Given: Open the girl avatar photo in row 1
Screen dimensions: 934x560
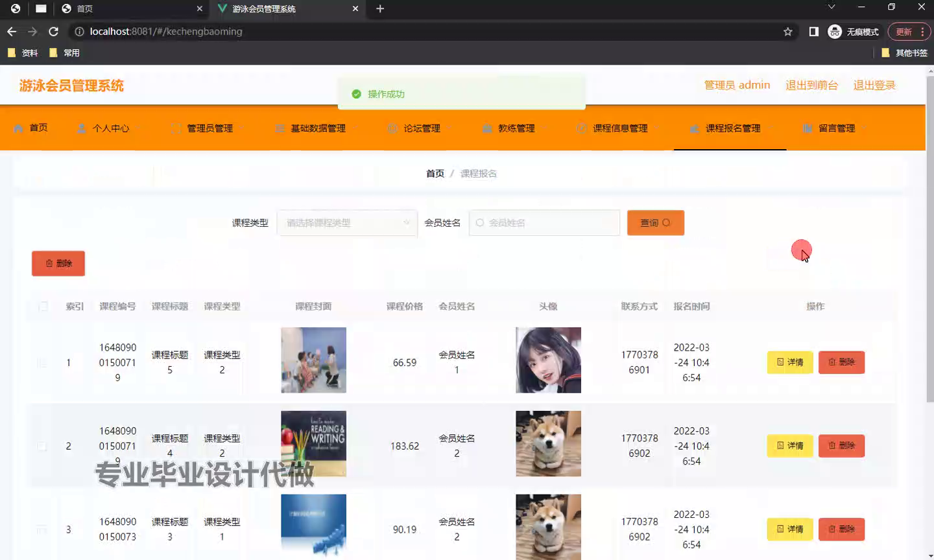Looking at the screenshot, I should (548, 360).
